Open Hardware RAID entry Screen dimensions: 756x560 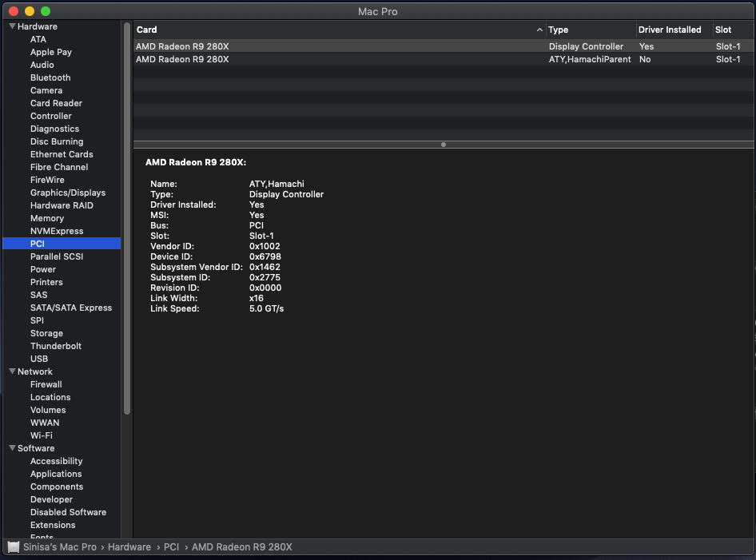62,205
